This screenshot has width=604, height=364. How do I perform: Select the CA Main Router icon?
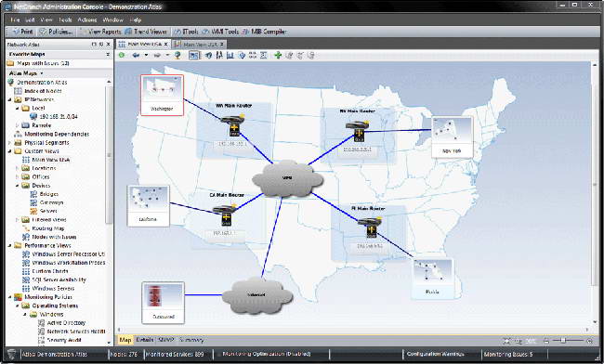tap(226, 215)
